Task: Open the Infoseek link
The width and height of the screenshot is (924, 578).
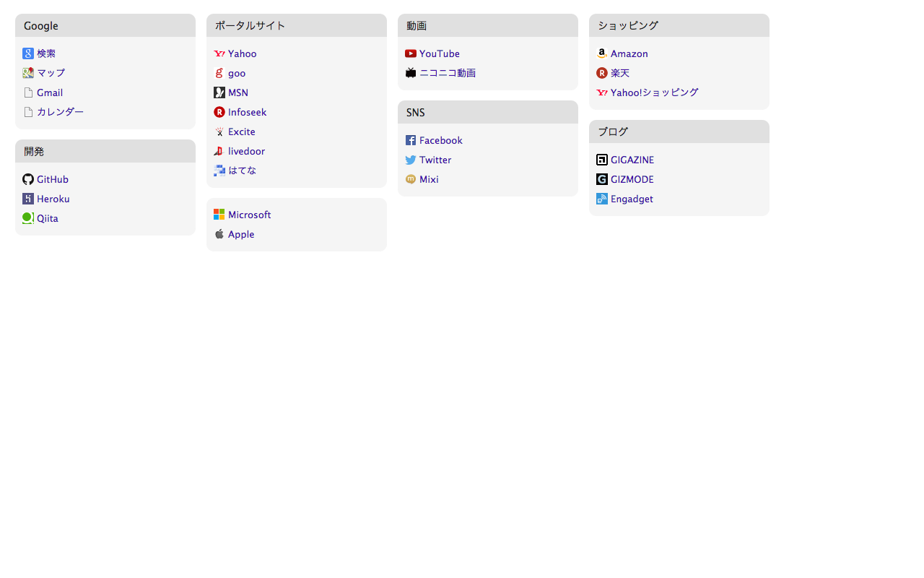Action: pyautogui.click(x=248, y=112)
